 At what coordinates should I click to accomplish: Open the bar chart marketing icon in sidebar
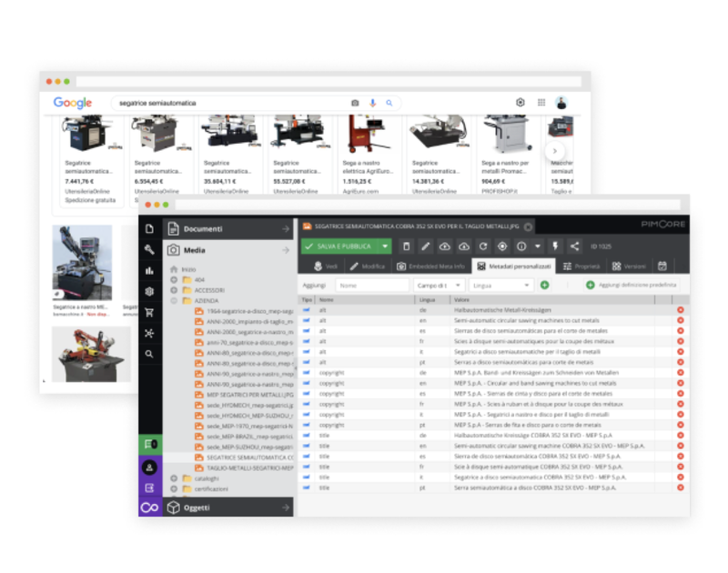[149, 270]
